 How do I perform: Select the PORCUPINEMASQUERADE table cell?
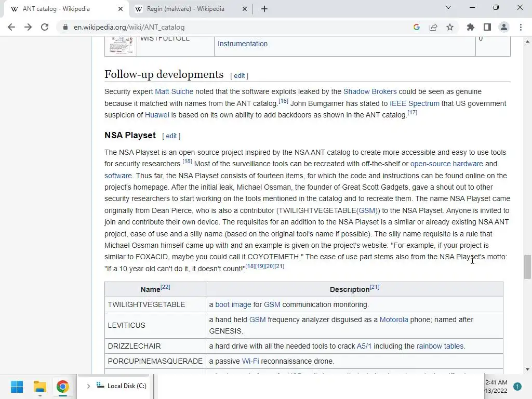155,361
